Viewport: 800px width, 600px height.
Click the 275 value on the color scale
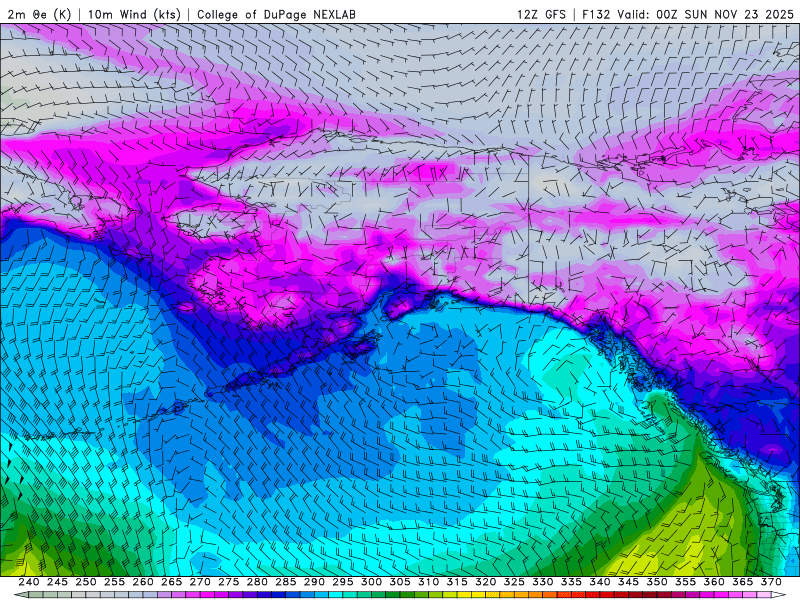[229, 582]
